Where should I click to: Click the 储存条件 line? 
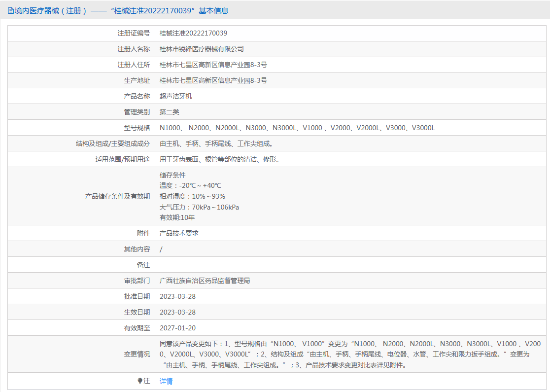tap(172, 175)
